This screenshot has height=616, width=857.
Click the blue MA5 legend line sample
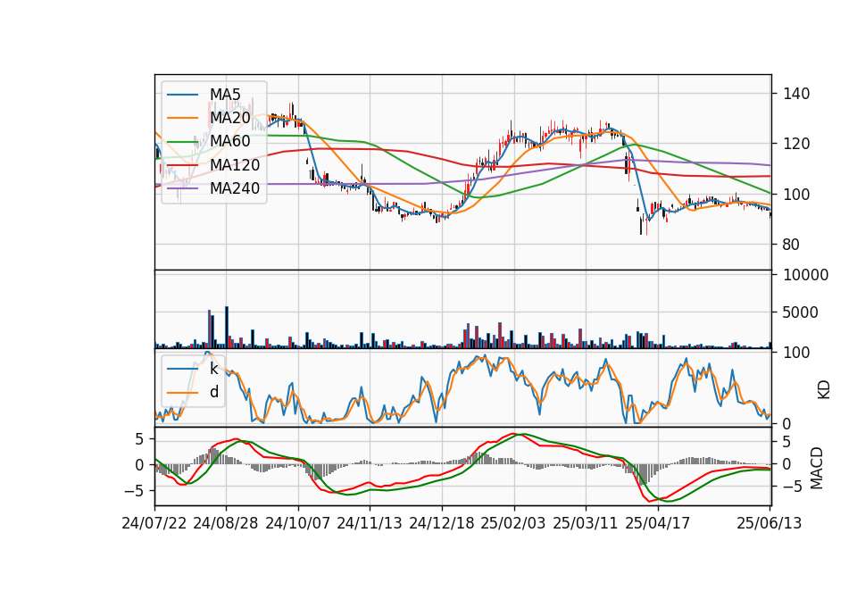pos(182,95)
